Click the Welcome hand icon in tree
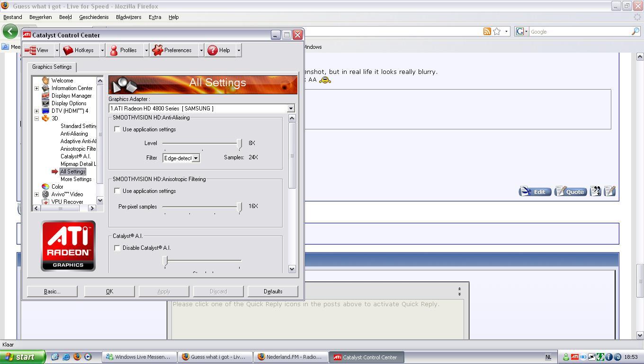This screenshot has width=644, height=364. [x=45, y=81]
